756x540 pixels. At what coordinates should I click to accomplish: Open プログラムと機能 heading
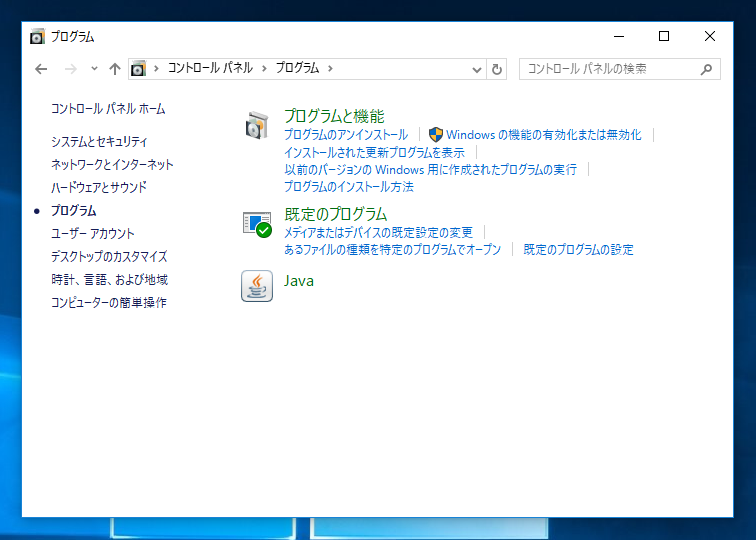334,116
